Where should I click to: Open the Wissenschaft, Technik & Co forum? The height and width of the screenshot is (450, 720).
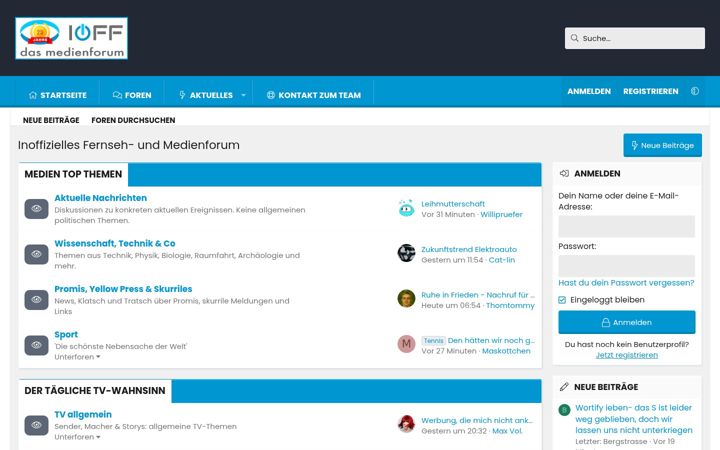(115, 243)
